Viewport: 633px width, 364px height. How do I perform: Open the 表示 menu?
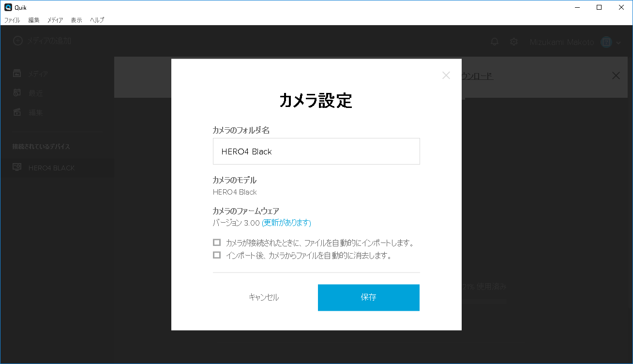pyautogui.click(x=76, y=20)
